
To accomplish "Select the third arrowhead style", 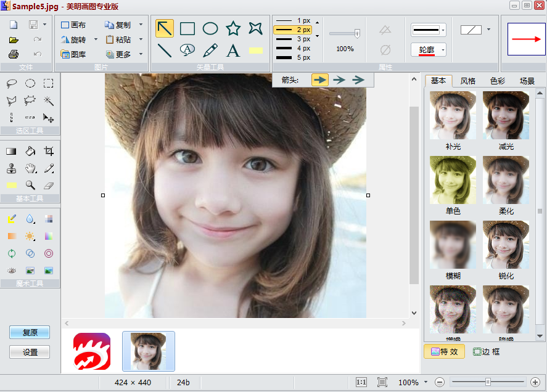I will [x=358, y=80].
